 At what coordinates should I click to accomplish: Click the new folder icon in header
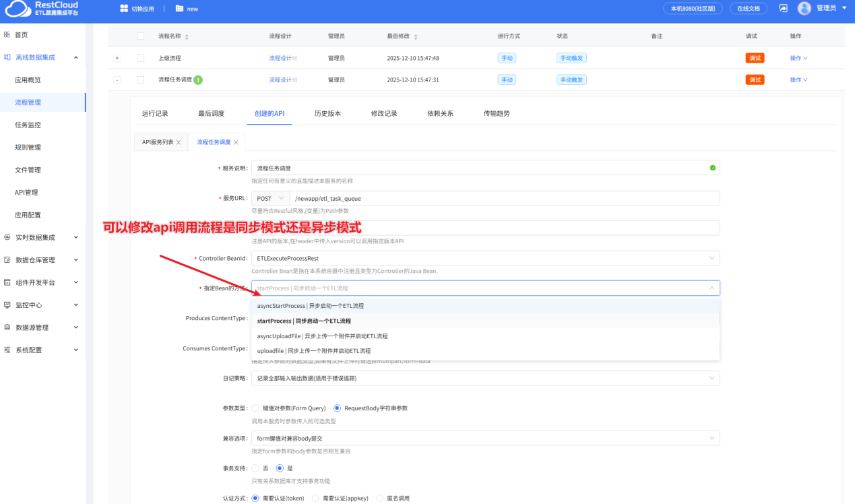179,8
